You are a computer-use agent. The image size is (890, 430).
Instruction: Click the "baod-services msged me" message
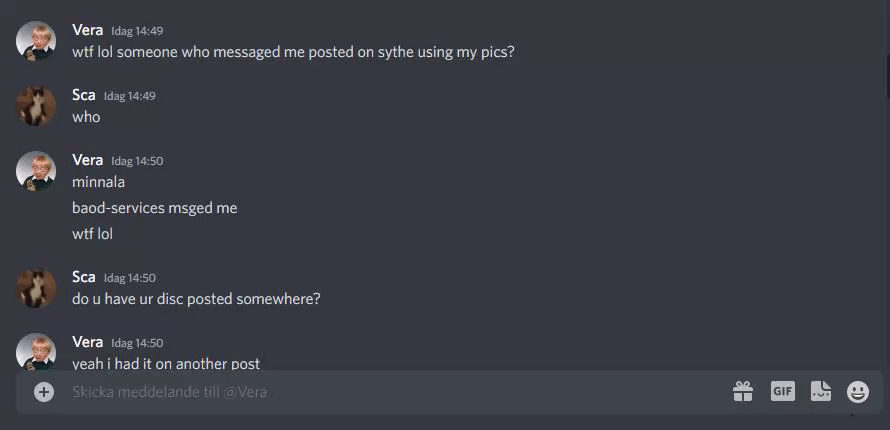(x=154, y=208)
